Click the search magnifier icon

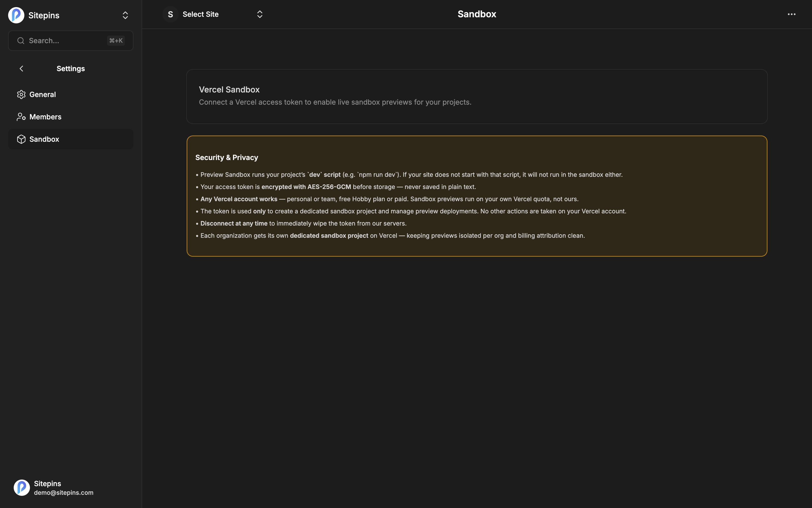pos(21,41)
